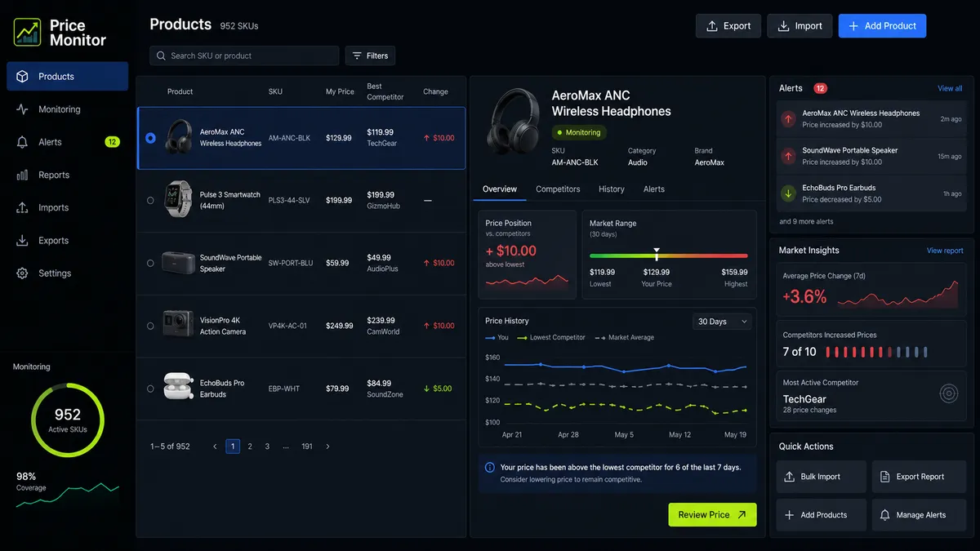Click the 'Change' column header

point(435,91)
